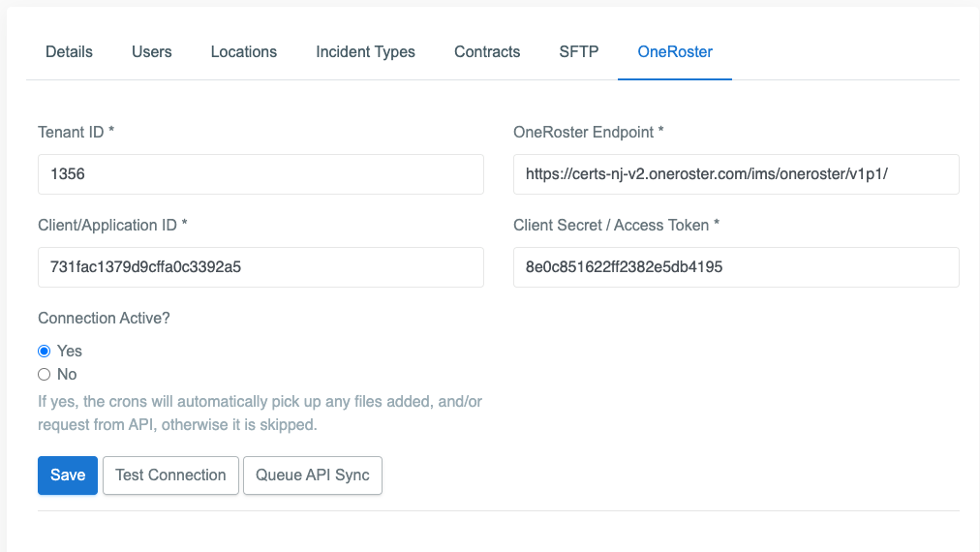Click the Client/Application ID label

click(x=112, y=226)
